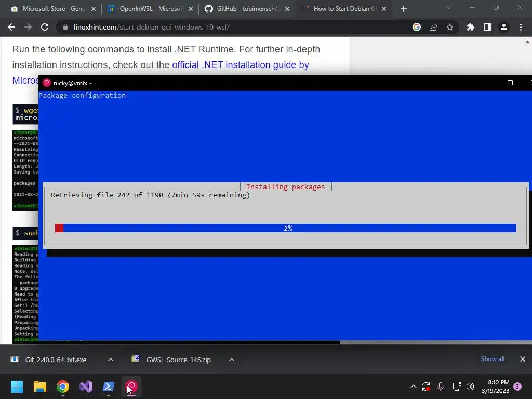Close the Microsoft Store tab
The image size is (532, 399).
[94, 9]
